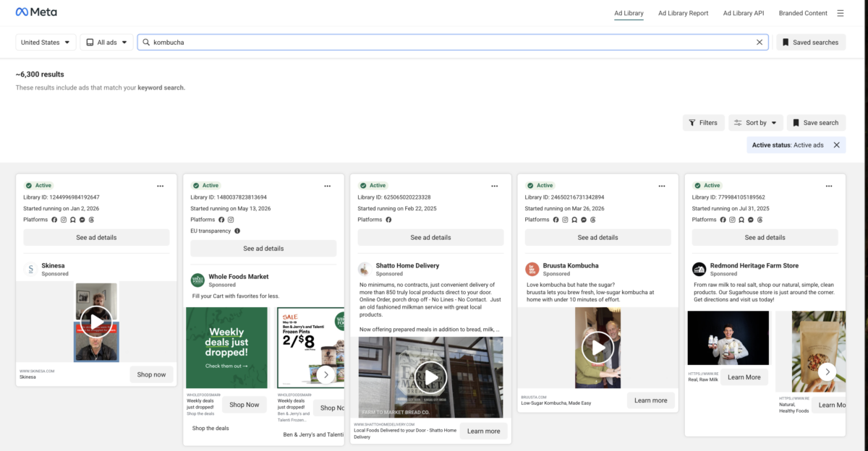
Task: Open the hamburger menu icon
Action: tap(841, 13)
